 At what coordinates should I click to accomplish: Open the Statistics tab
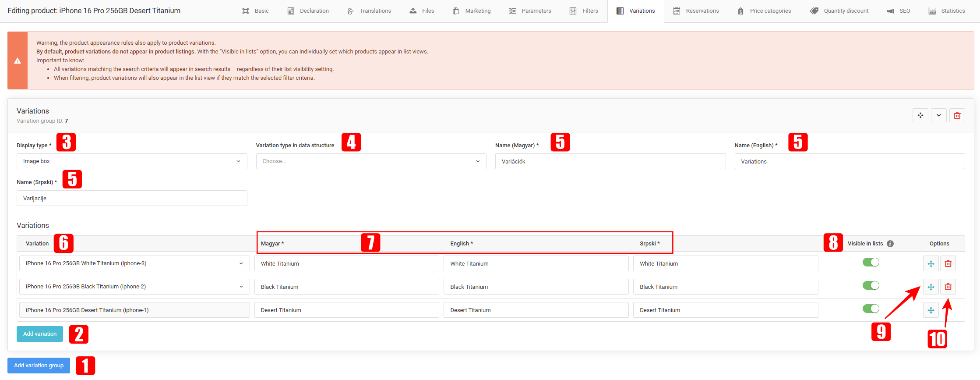947,11
